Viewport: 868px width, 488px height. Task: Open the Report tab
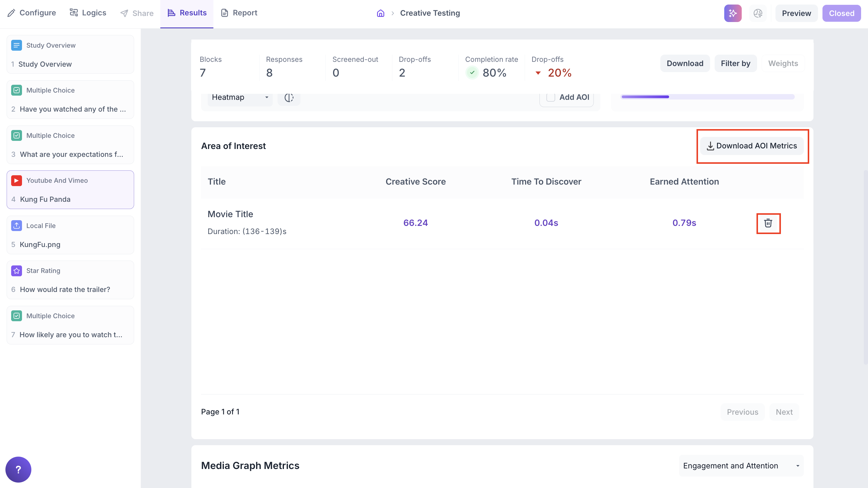[239, 13]
